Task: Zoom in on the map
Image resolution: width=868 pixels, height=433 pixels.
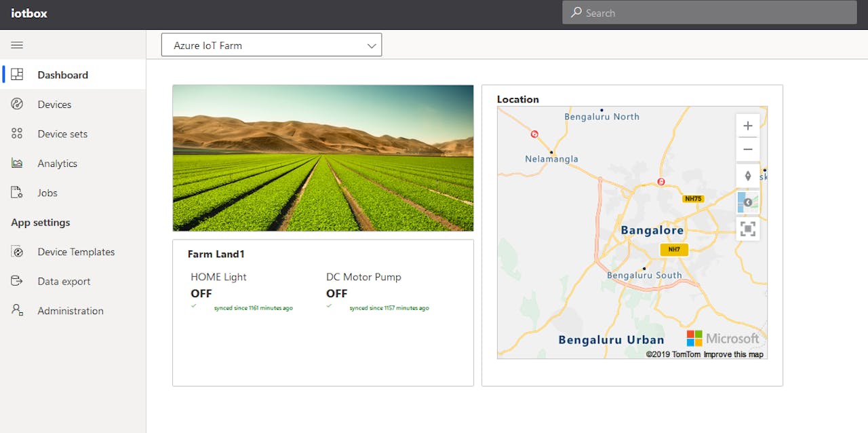Action: click(747, 126)
